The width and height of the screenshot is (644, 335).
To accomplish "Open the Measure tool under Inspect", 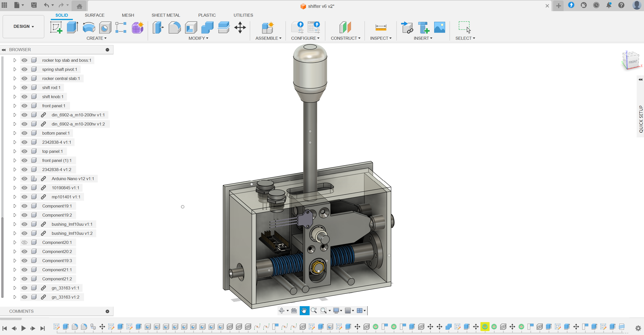I will [x=380, y=27].
